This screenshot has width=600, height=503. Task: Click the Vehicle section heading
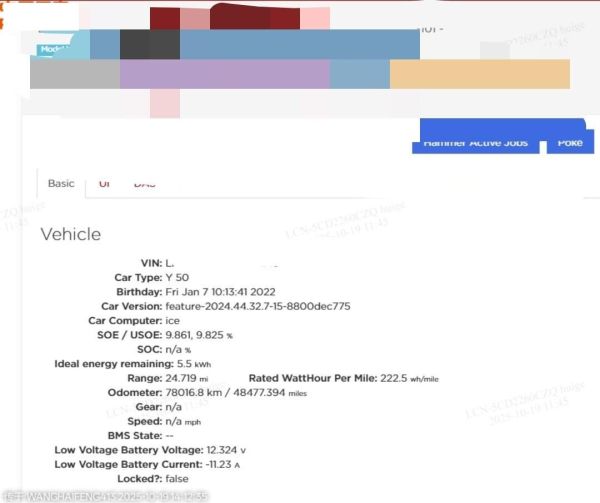coord(70,234)
